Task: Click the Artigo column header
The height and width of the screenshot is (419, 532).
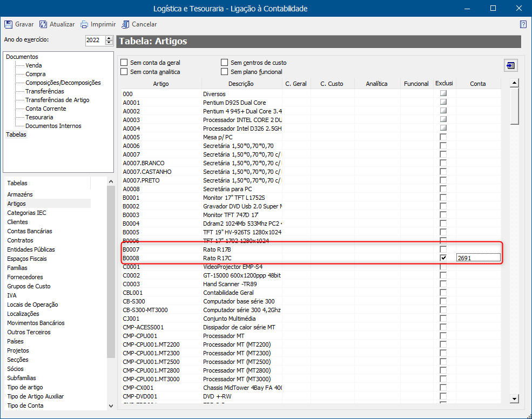Action: point(160,84)
